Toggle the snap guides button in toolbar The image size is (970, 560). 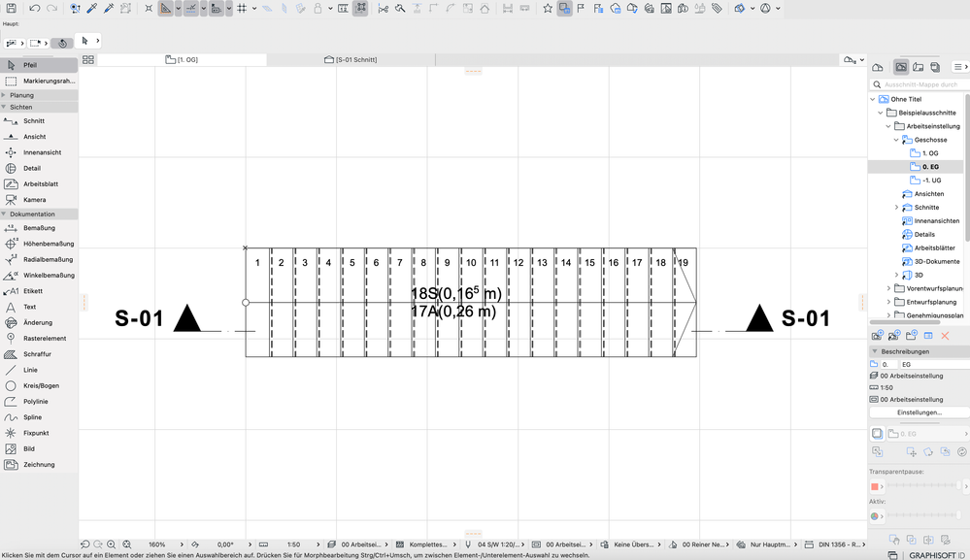[190, 9]
